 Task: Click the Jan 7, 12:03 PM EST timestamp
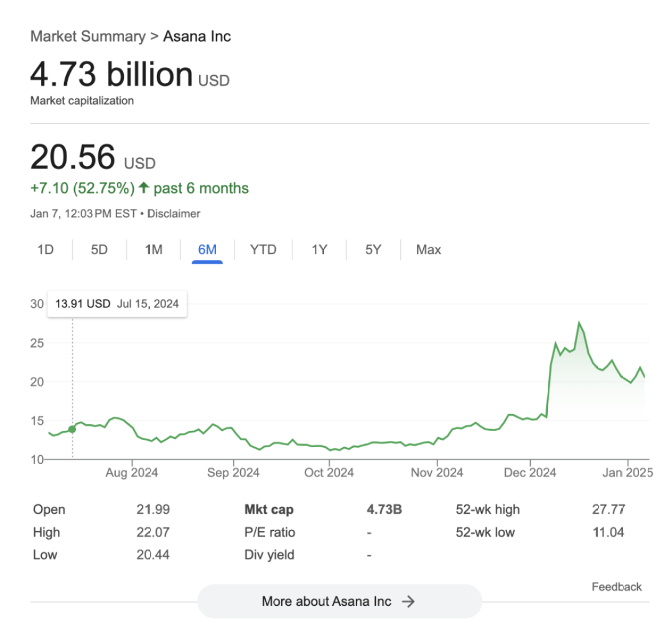[x=83, y=214]
